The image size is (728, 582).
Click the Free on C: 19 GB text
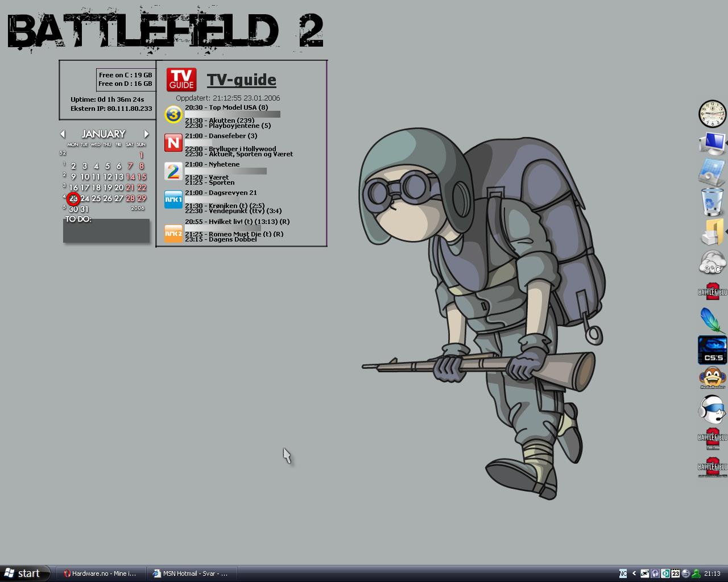(x=125, y=75)
